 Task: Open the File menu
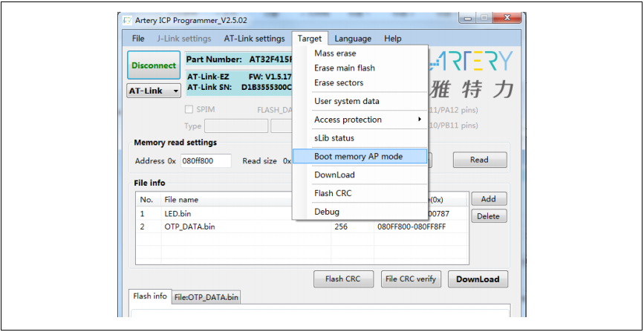coord(138,39)
